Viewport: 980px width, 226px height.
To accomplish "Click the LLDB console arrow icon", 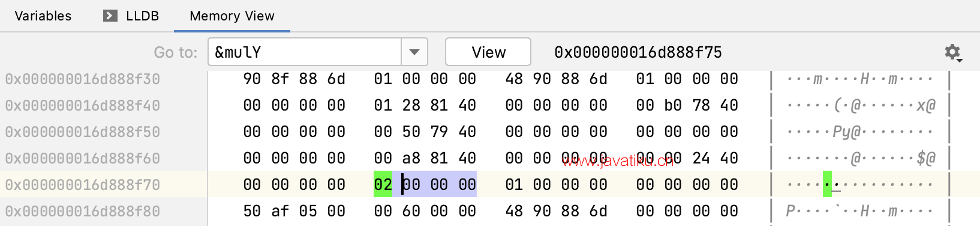I will (110, 16).
